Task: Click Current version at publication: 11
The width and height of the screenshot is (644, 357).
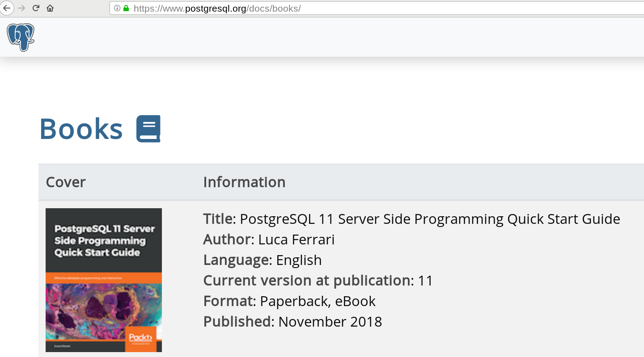Action: [x=318, y=281]
